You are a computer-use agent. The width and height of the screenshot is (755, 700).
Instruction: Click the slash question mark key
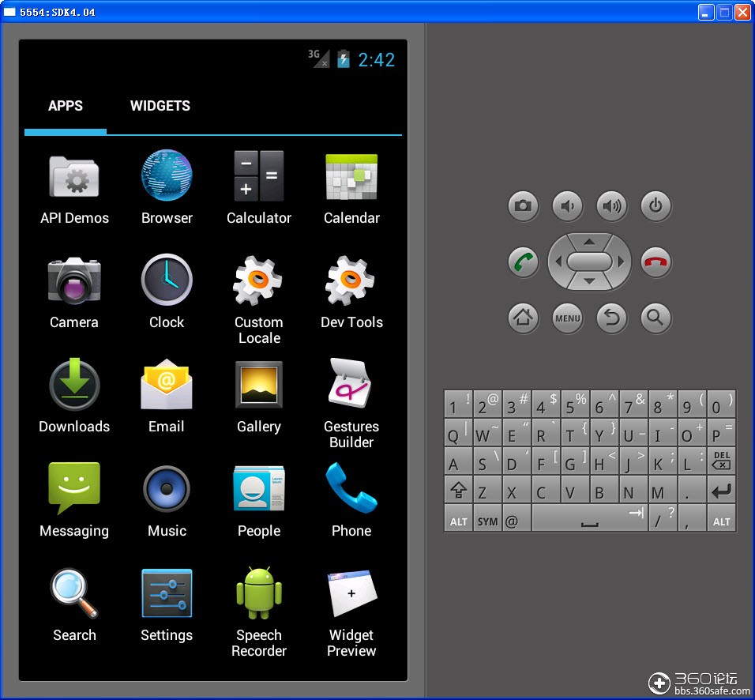[x=663, y=518]
